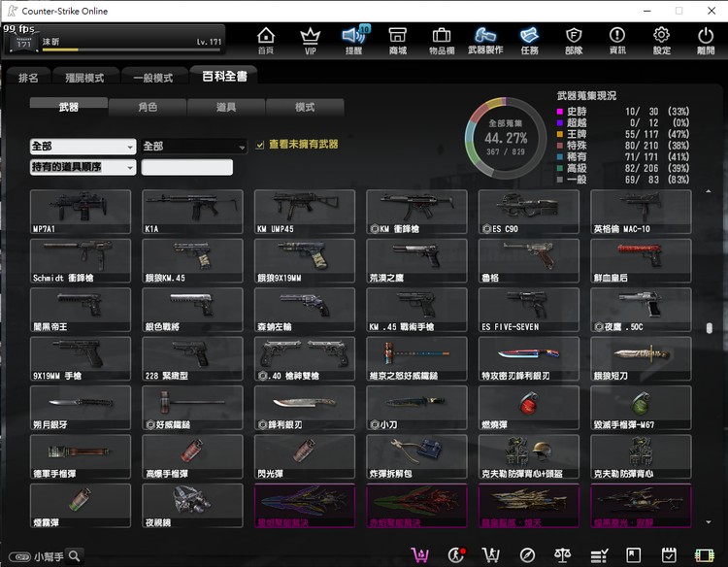Image resolution: width=728 pixels, height=567 pixels.
Task: Expand the second dark 全部 dropdown
Action: point(194,147)
